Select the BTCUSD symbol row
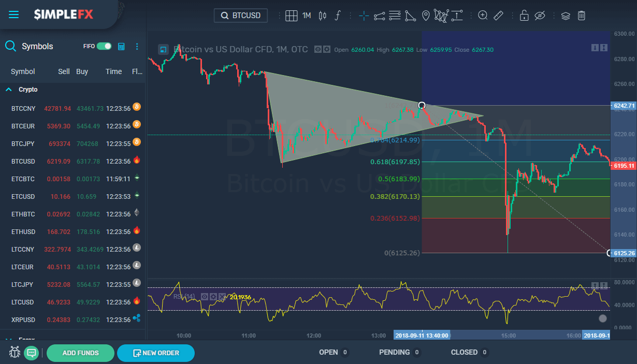The width and height of the screenshot is (637, 364). point(73,161)
